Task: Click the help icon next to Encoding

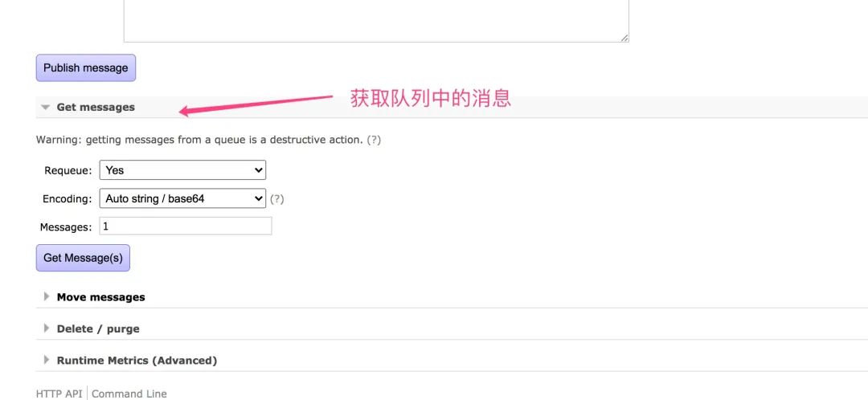Action: [277, 199]
